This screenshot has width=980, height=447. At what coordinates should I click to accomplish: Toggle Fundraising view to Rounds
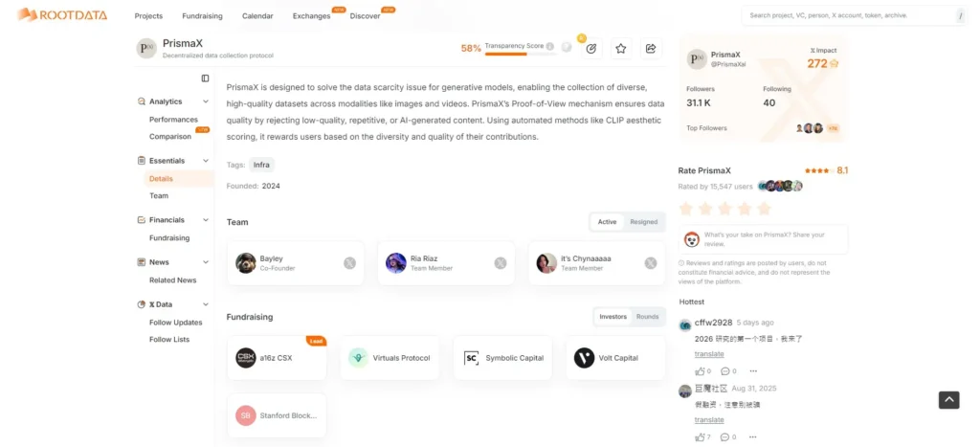[x=648, y=317]
